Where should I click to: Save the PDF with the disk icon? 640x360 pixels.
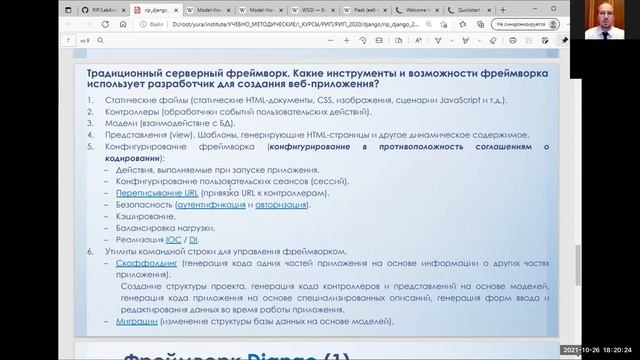coord(529,40)
